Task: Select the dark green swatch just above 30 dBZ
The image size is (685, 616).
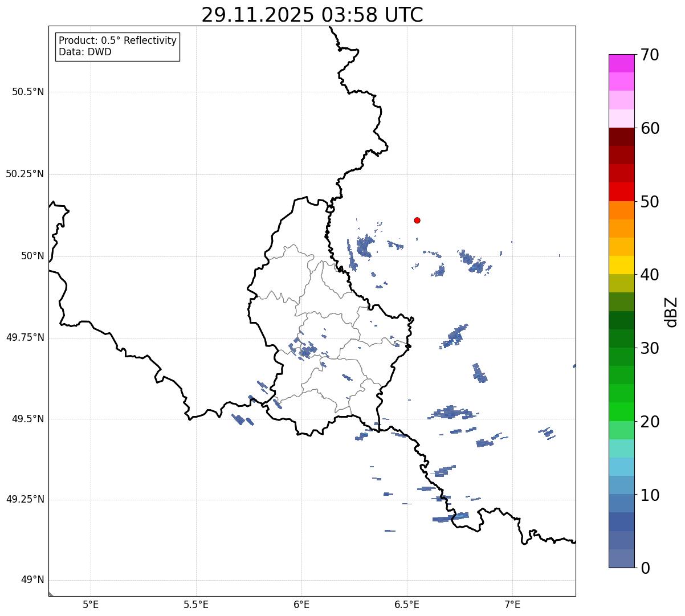Action: 621,338
